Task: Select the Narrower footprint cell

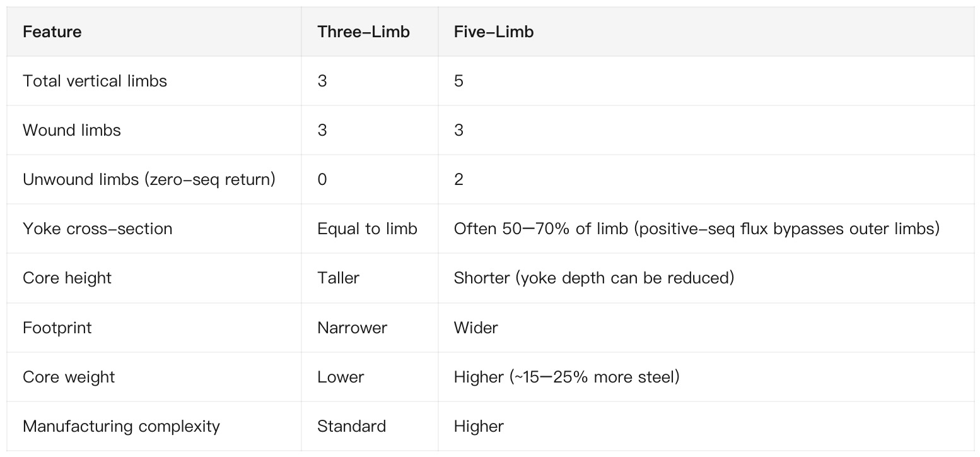Action: pos(353,328)
